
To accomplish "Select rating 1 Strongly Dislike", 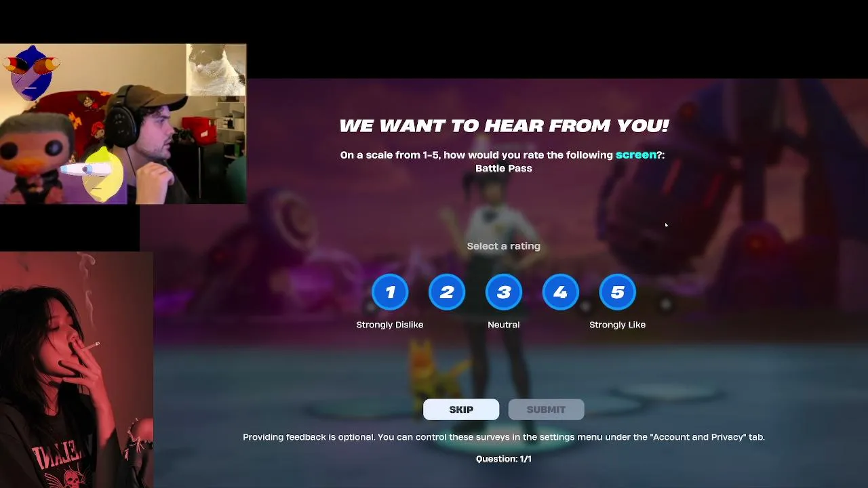I will coord(390,292).
